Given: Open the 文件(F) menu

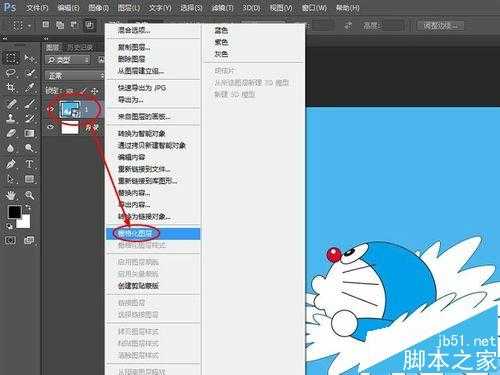Looking at the screenshot, I should (37, 8).
